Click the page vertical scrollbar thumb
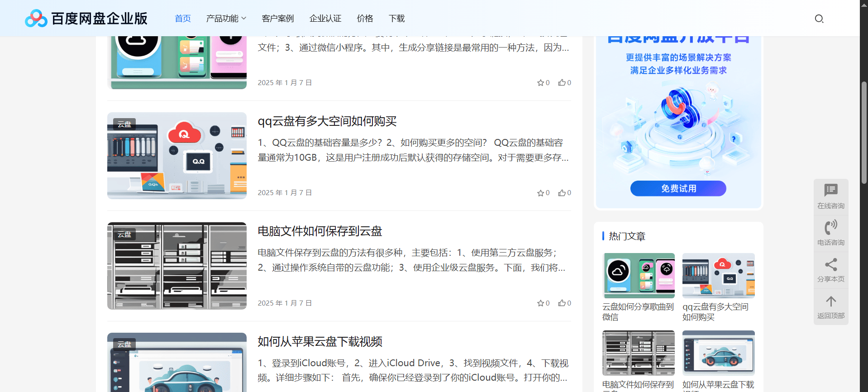The height and width of the screenshot is (392, 868). pyautogui.click(x=864, y=133)
